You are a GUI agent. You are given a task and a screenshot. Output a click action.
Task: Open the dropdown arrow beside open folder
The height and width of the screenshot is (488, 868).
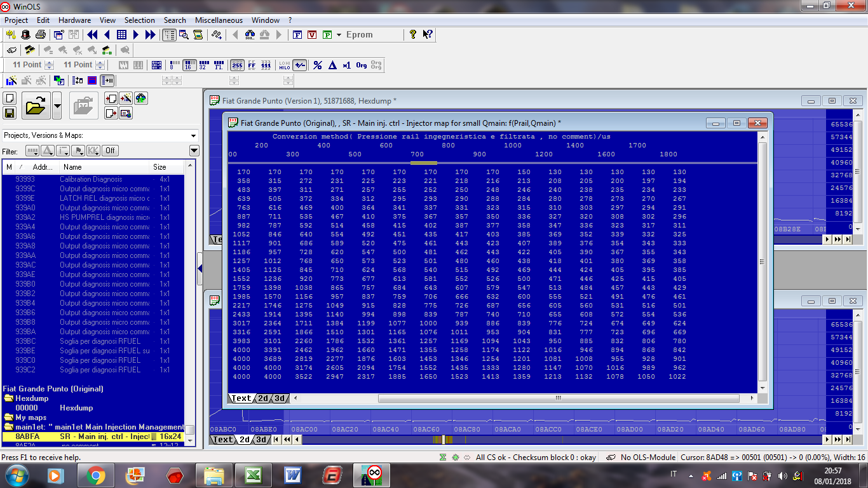pos(57,105)
